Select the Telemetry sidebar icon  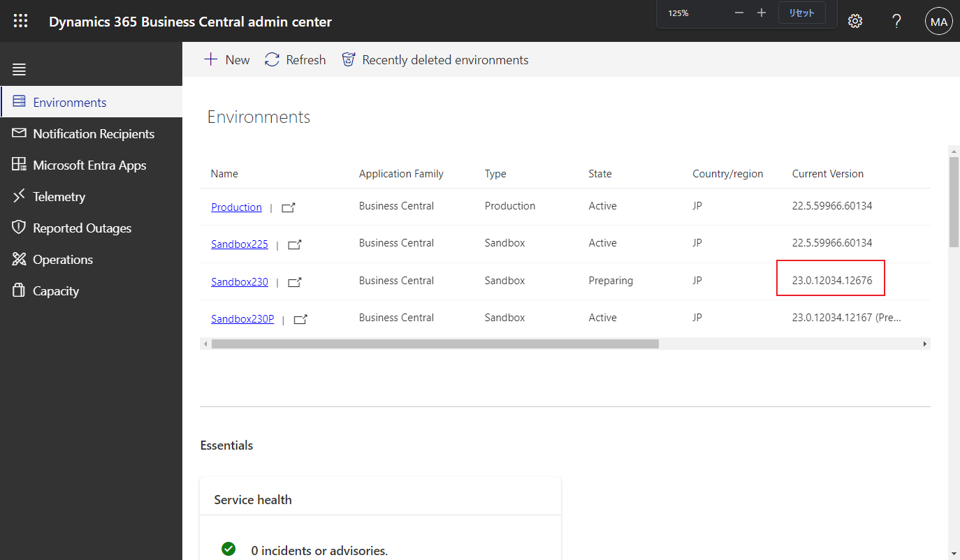19,196
